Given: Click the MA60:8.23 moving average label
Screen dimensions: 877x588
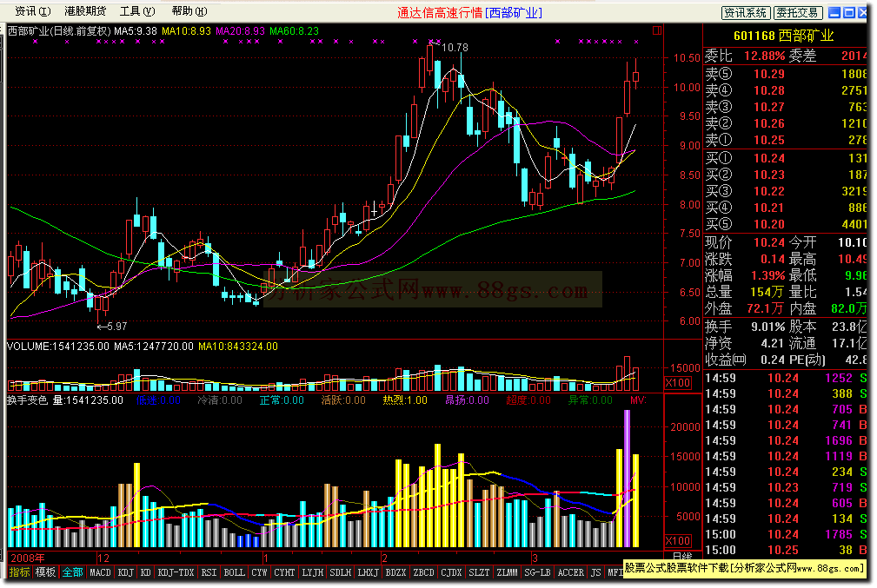Looking at the screenshot, I should coord(294,31).
